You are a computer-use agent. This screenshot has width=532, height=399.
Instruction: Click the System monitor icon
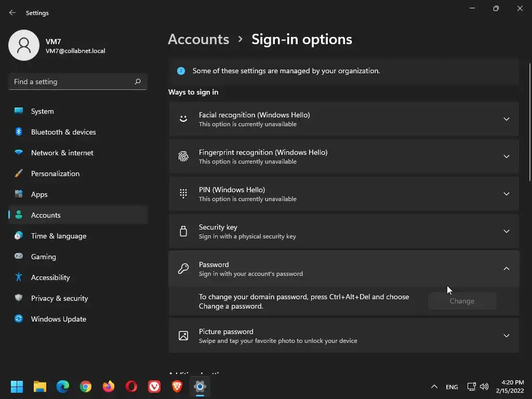tap(19, 111)
